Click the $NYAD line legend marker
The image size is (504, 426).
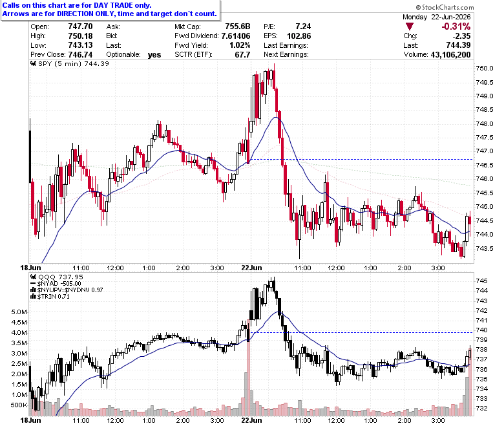[x=33, y=284]
